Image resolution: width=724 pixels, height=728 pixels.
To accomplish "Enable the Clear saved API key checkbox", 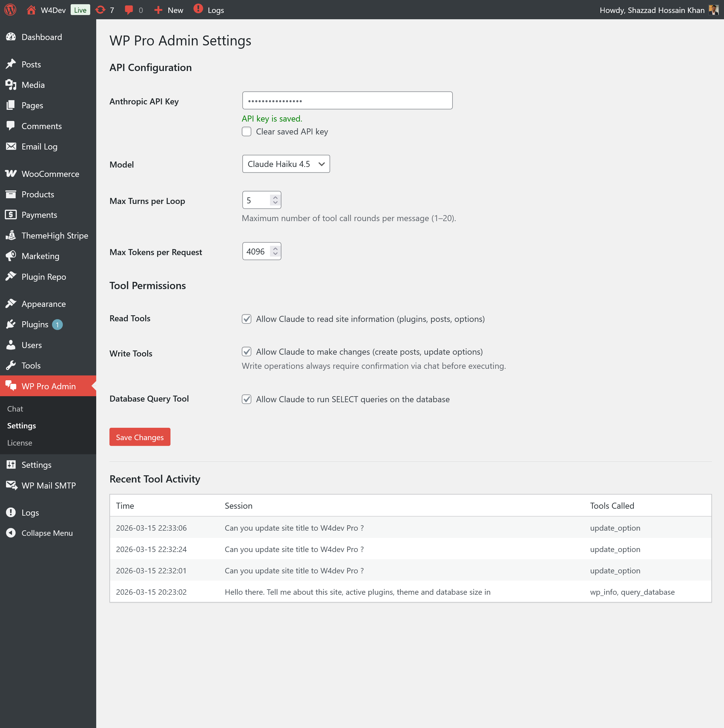I will 247,131.
